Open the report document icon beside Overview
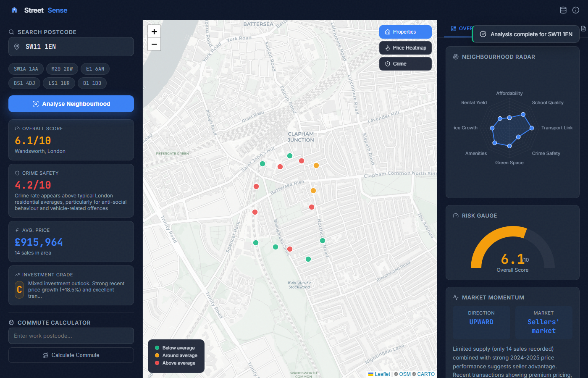 (x=583, y=28)
